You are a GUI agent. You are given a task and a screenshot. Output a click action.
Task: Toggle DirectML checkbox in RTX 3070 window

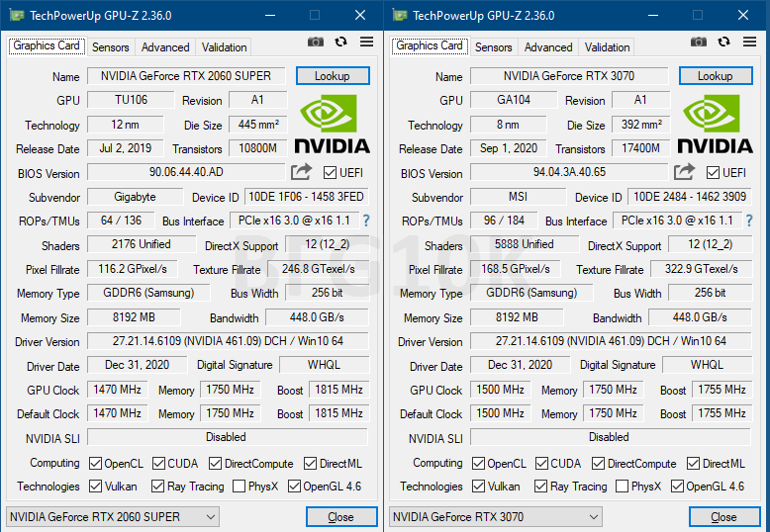point(694,464)
